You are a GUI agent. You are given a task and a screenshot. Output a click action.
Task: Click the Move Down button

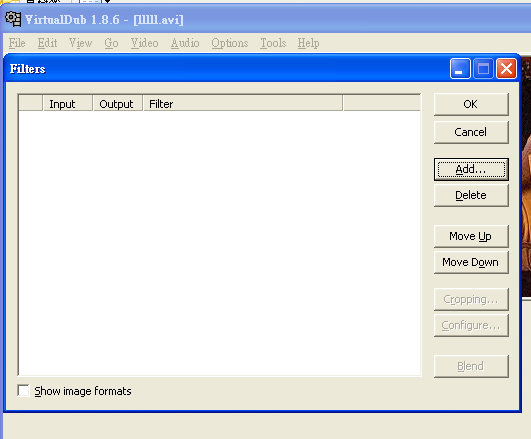471,262
